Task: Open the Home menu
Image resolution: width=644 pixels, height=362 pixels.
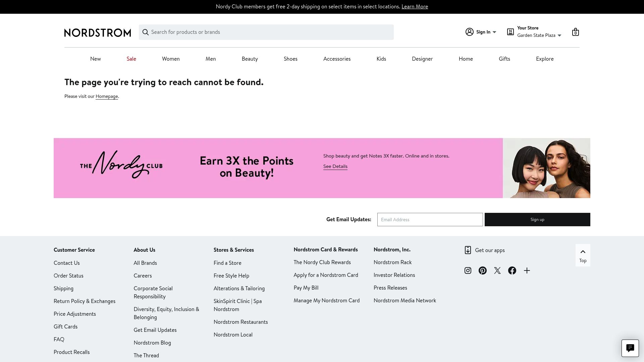Action: click(466, 59)
